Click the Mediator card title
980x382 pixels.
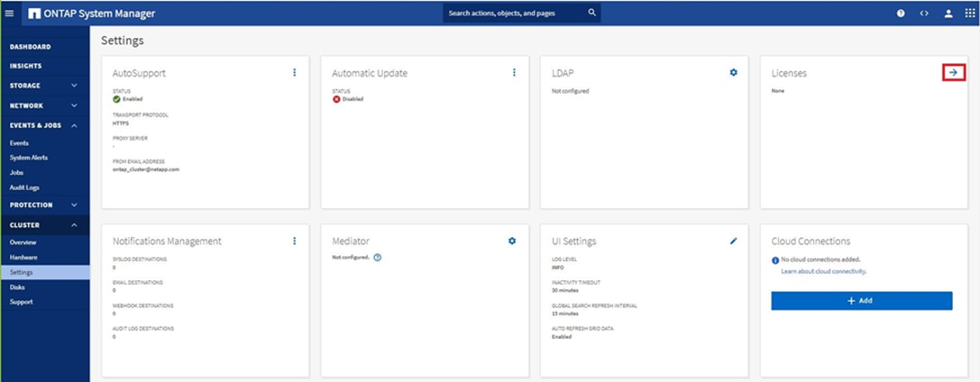tap(351, 241)
